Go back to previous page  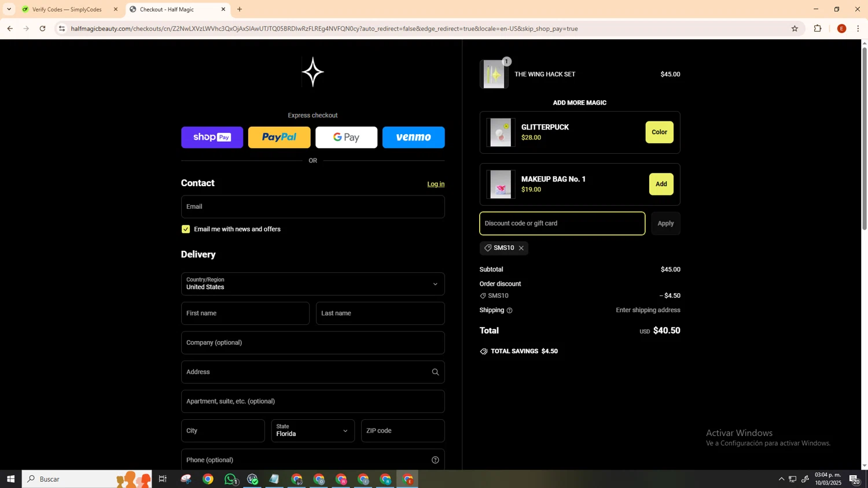[x=10, y=28]
